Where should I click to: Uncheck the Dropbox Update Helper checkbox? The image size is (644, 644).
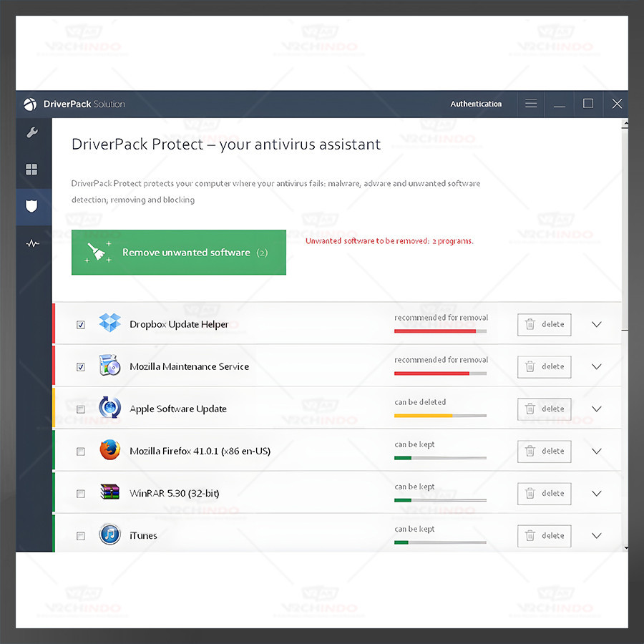(81, 325)
